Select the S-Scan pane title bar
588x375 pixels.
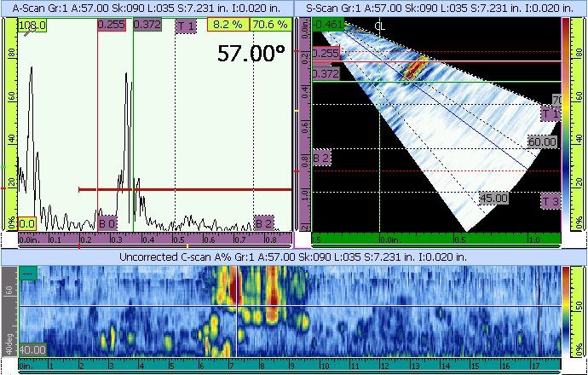[x=441, y=9]
